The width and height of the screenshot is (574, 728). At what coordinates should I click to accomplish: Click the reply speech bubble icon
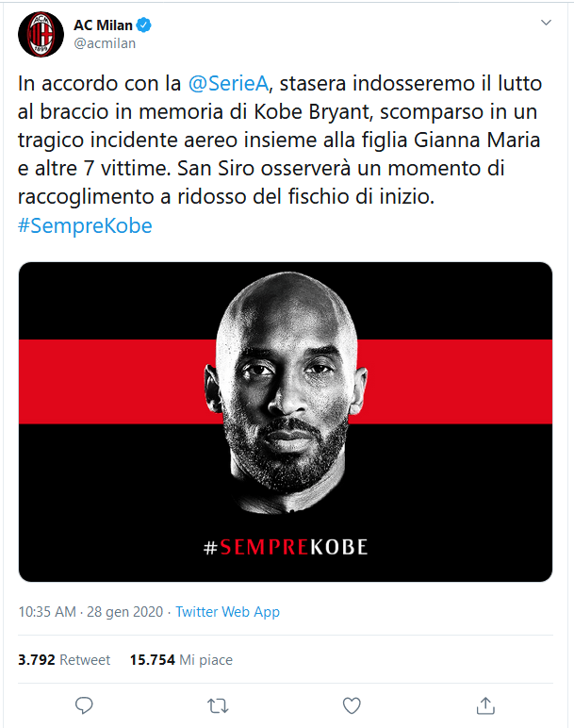[x=84, y=704]
